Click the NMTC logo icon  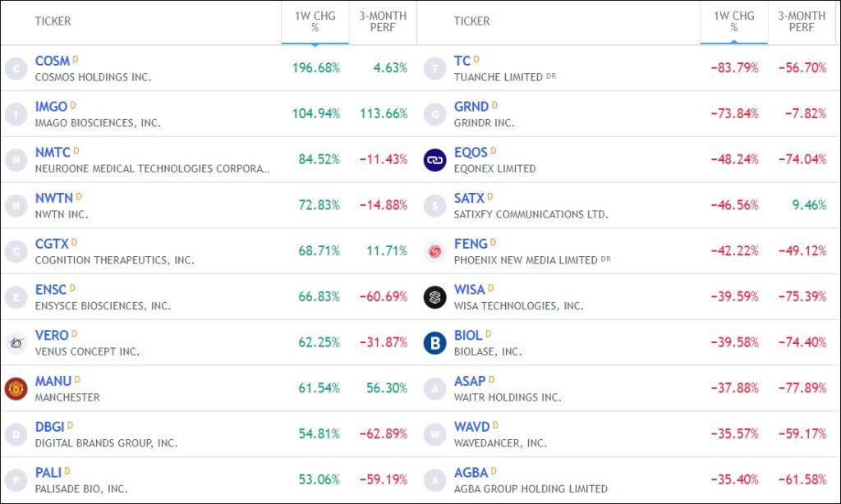pos(16,160)
